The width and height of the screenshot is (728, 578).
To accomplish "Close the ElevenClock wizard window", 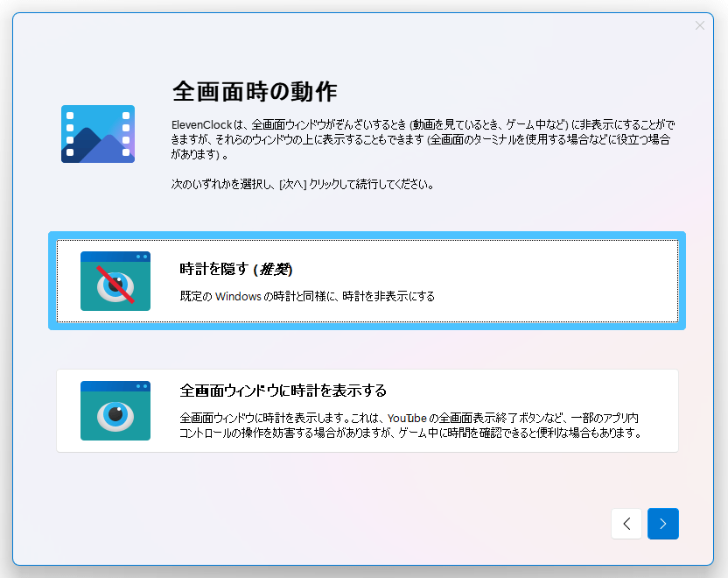I will click(x=700, y=25).
